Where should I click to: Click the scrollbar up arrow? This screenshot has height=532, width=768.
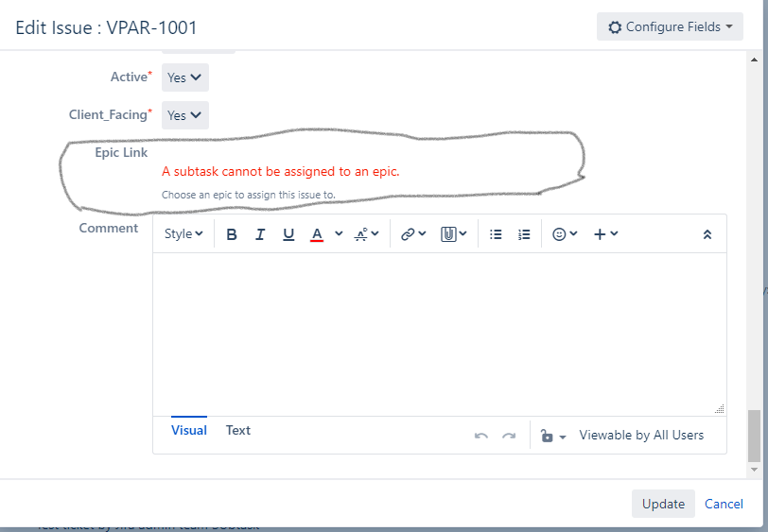(755, 60)
